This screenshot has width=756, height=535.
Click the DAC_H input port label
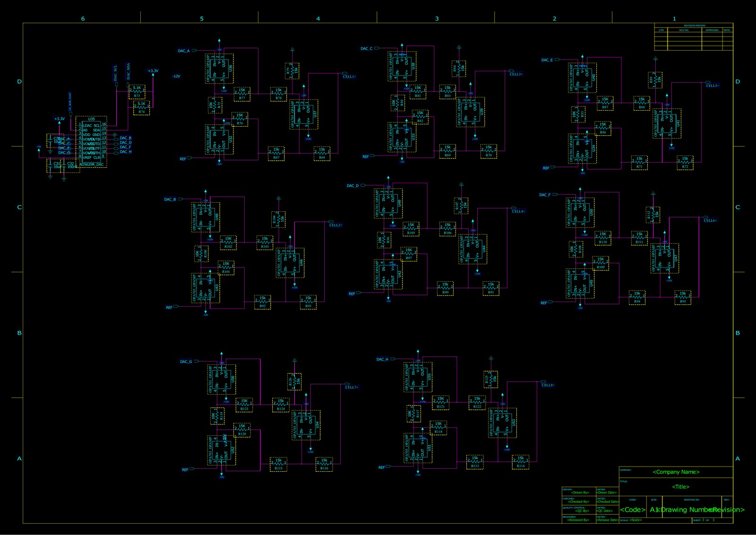382,359
